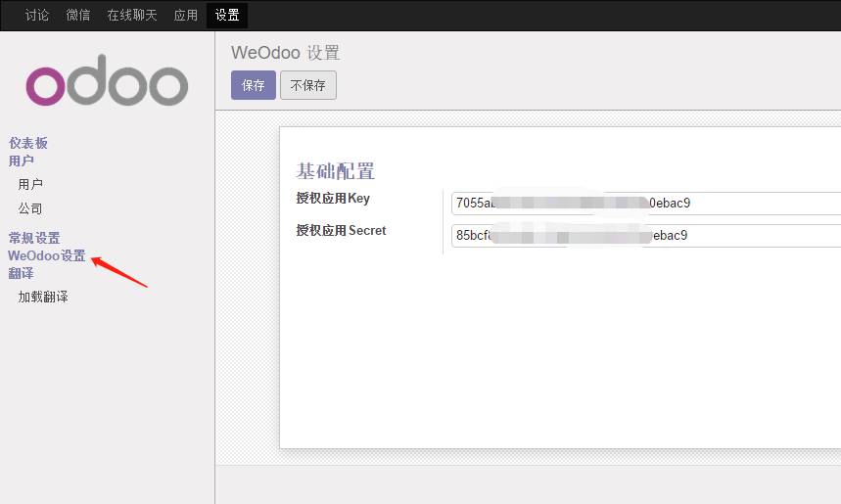
Task: Open WeOdoo设置 in the sidebar
Action: point(47,255)
